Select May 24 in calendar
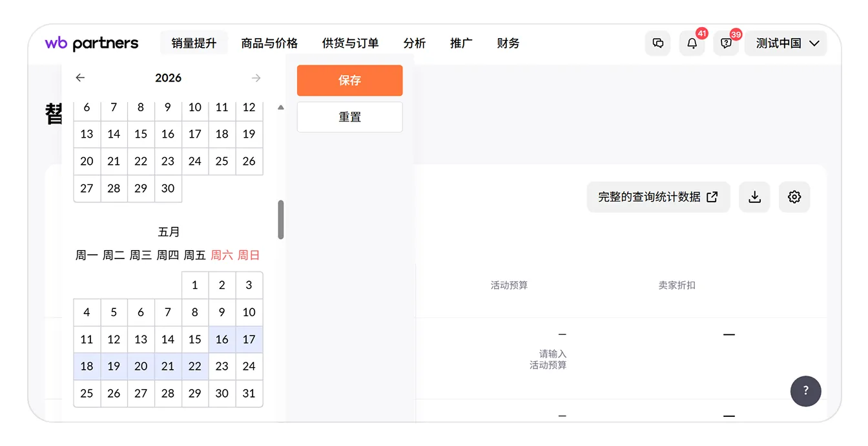The width and height of the screenshot is (868, 446). click(x=249, y=366)
